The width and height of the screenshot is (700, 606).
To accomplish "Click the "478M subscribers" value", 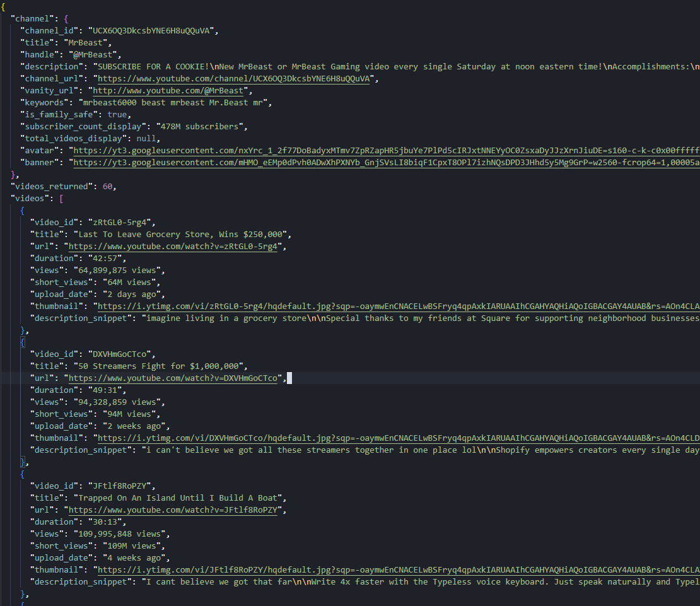I will click(200, 126).
